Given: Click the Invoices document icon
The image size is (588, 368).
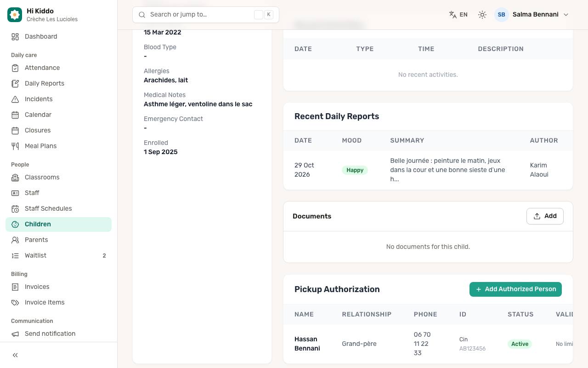Looking at the screenshot, I should click(x=15, y=287).
